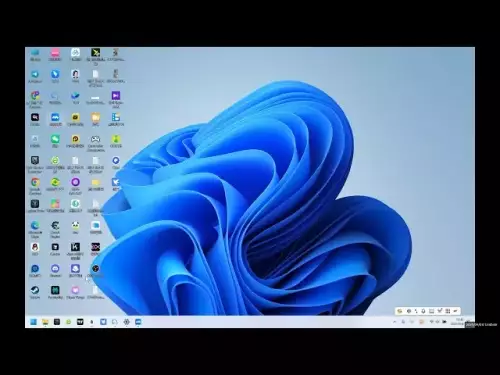Viewport: 500px width, 375px height.
Task: Open the This PC computer icon on desktop
Action: pyautogui.click(x=35, y=53)
